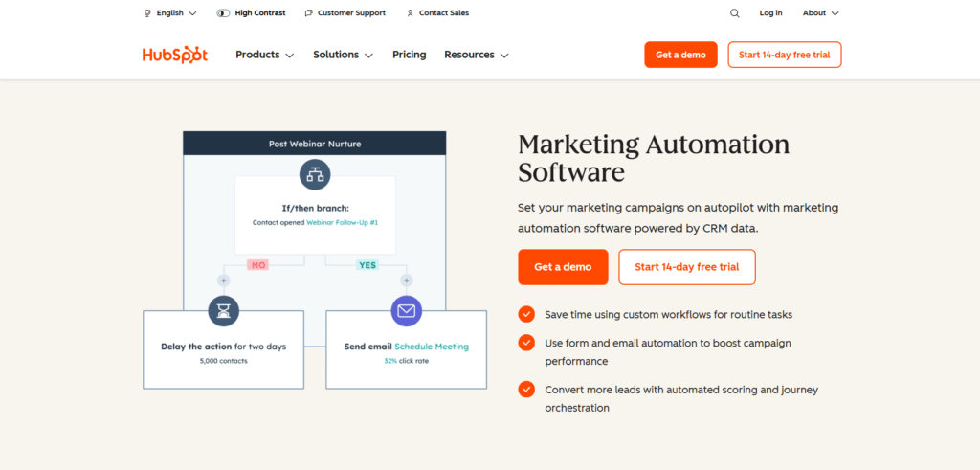980x470 pixels.
Task: Expand the Resources menu
Action: [477, 55]
